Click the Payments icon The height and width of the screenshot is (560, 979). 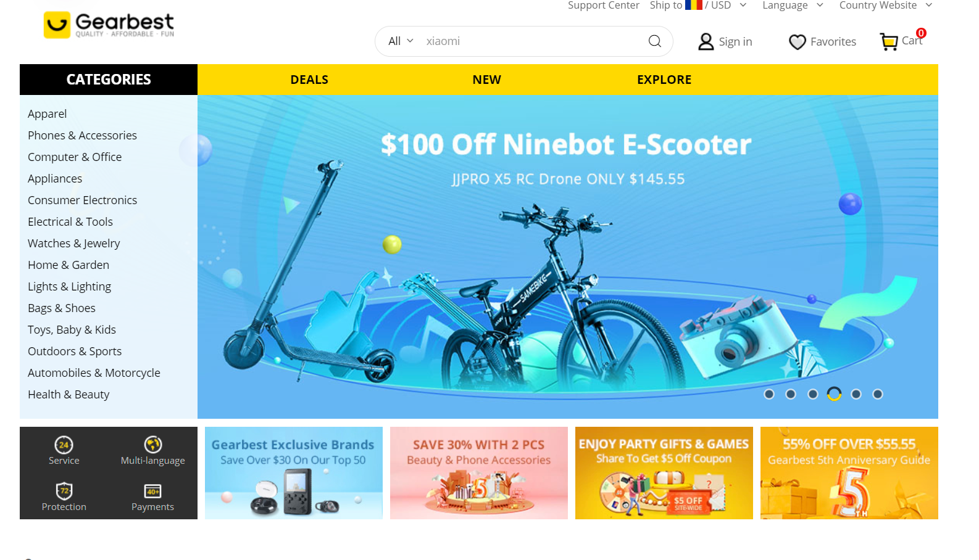pos(152,491)
